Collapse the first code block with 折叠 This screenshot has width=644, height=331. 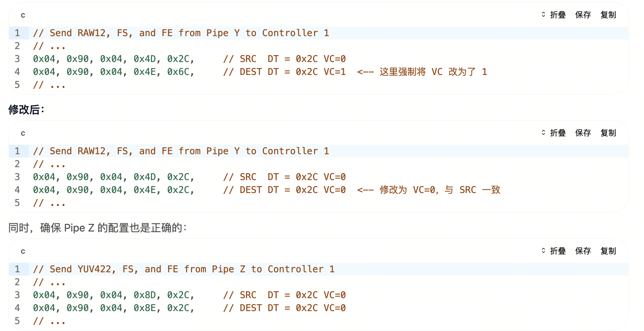[554, 15]
